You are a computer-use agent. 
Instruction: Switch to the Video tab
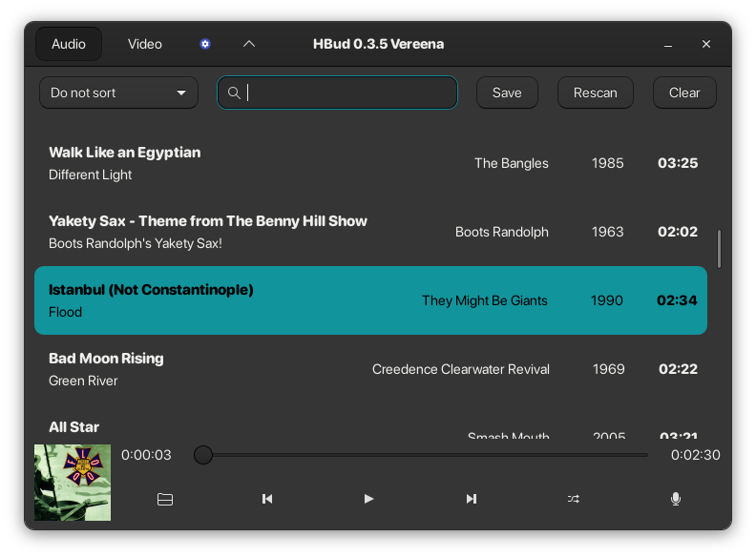[145, 44]
